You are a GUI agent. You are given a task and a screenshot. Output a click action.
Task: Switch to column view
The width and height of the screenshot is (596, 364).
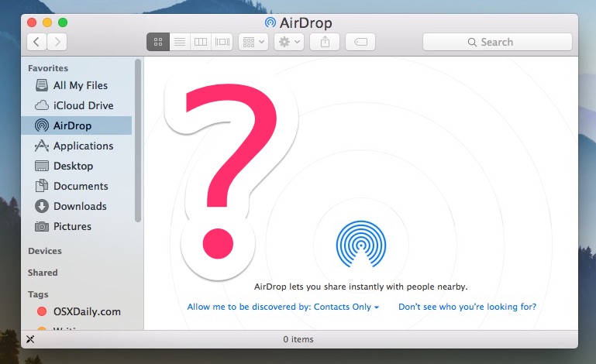pos(201,42)
